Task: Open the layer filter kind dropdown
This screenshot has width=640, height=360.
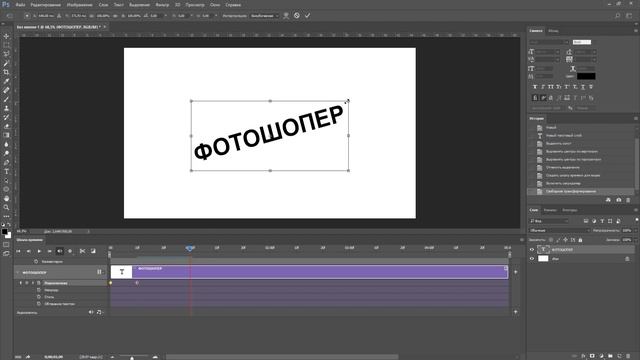Action: pos(549,221)
